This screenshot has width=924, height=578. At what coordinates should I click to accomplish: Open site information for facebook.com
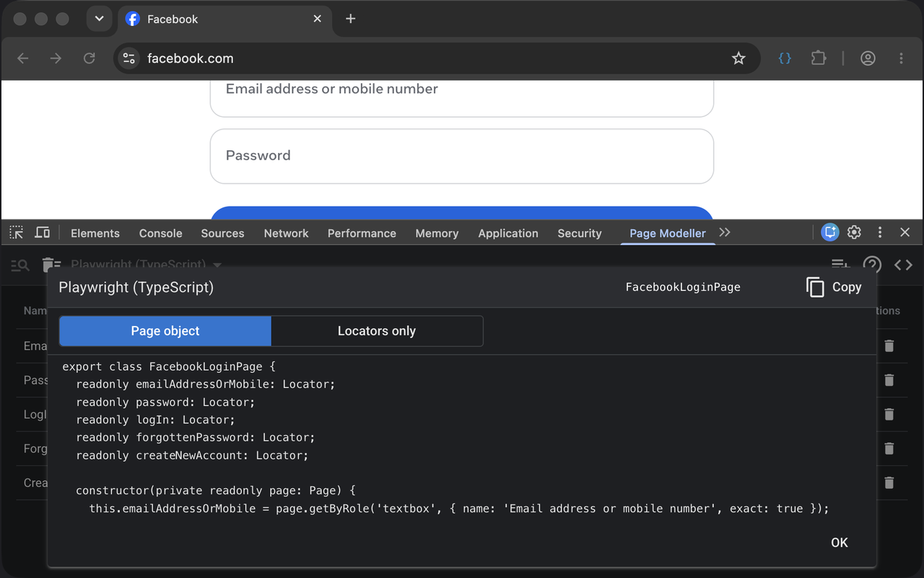(129, 59)
